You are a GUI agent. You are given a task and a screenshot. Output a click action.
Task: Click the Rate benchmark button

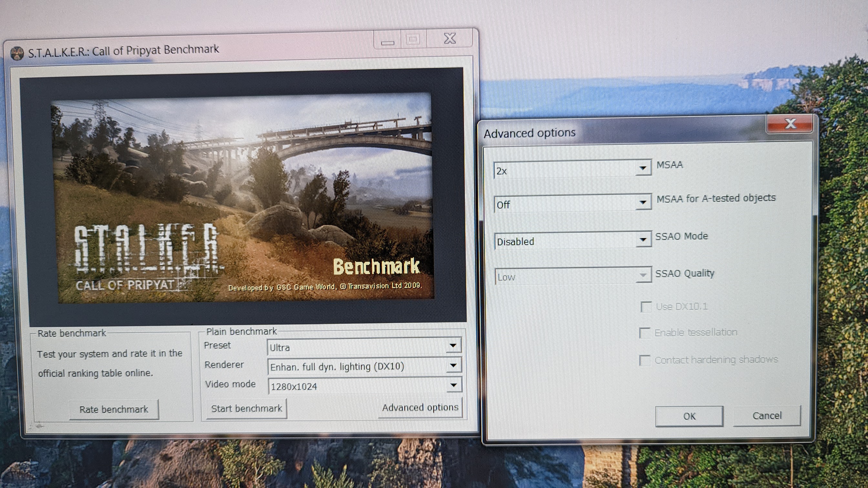point(114,410)
